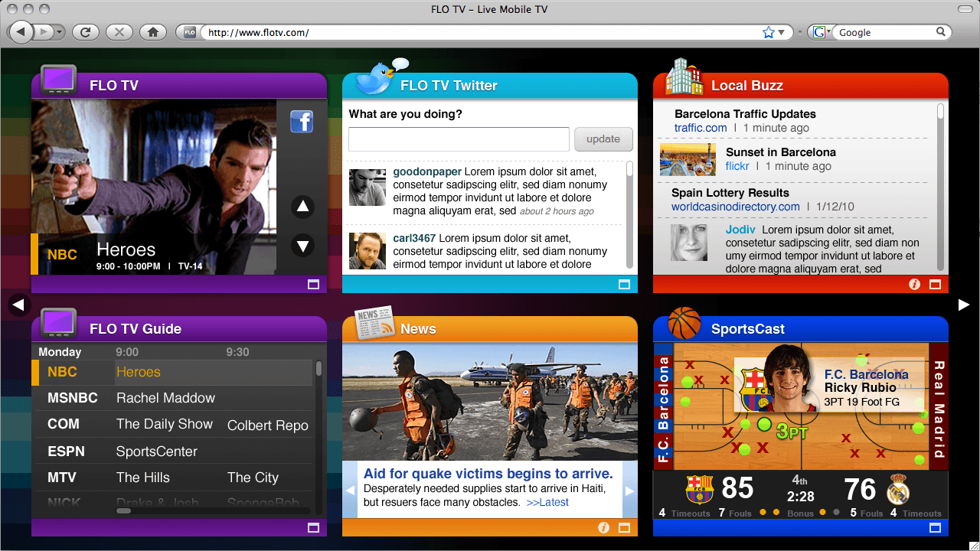Screen dimensions: 980x551
Task: Open the News widget info icon
Action: (x=603, y=528)
